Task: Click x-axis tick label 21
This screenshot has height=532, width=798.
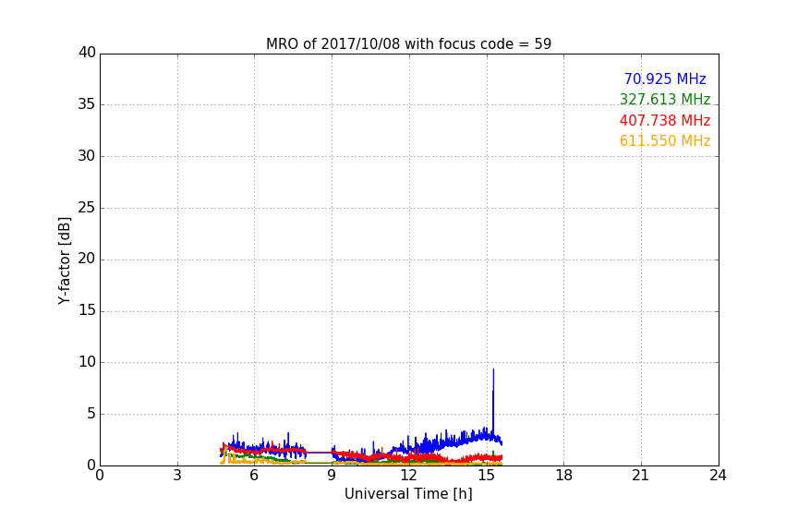Action: click(641, 476)
